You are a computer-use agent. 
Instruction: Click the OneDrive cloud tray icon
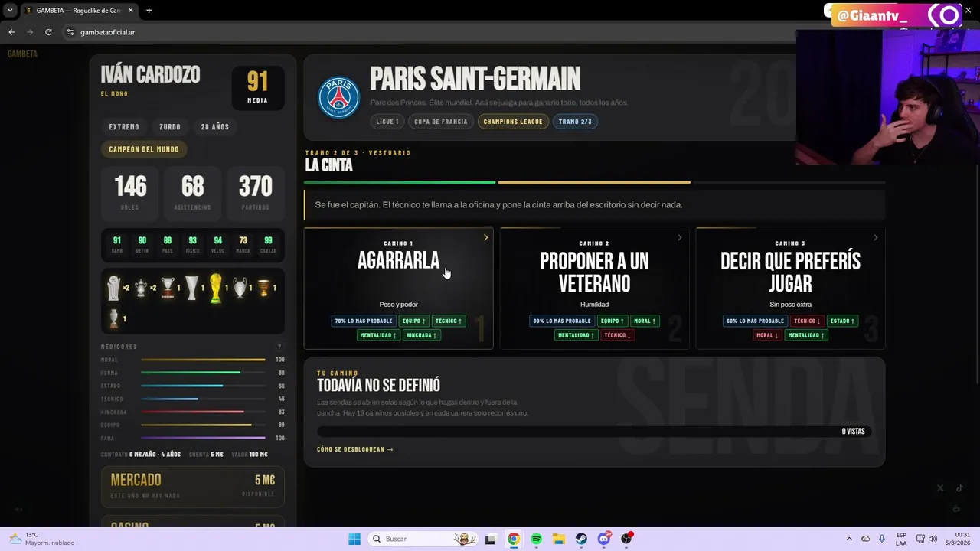[x=866, y=539]
